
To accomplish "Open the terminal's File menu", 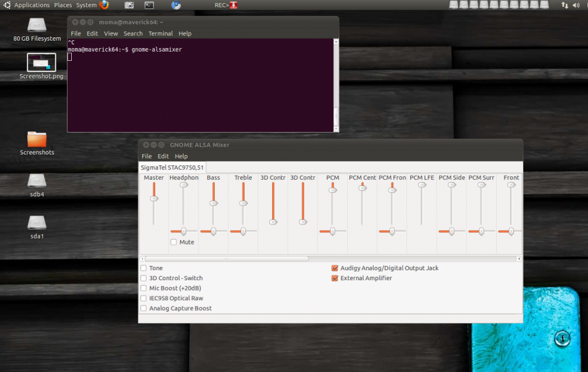I will coord(76,33).
